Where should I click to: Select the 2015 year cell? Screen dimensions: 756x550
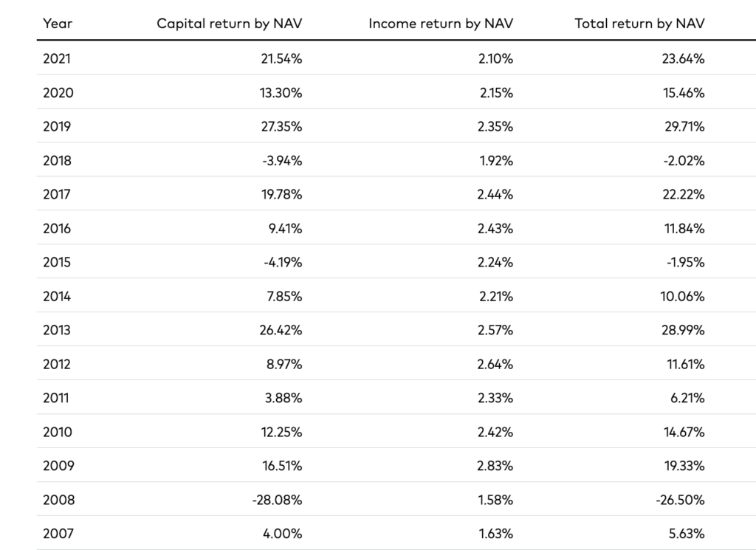pyautogui.click(x=57, y=262)
